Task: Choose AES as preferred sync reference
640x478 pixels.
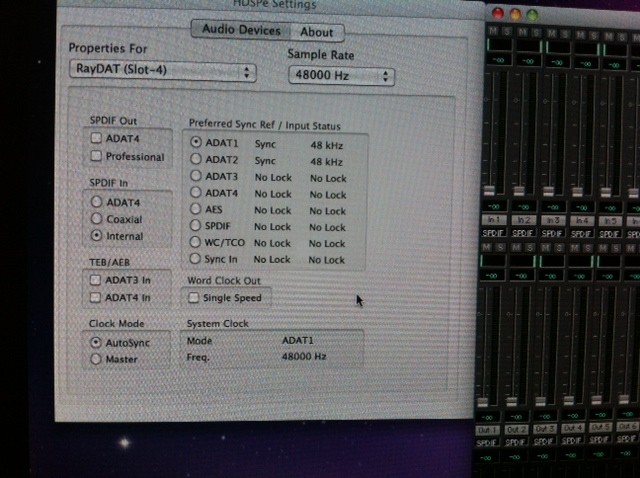Action: tap(196, 209)
